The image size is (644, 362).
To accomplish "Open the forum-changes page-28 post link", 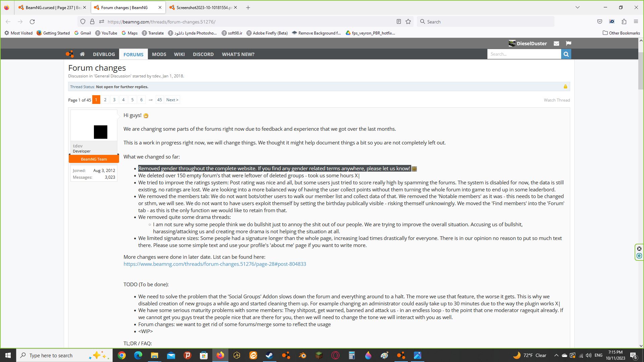I will pos(215,264).
